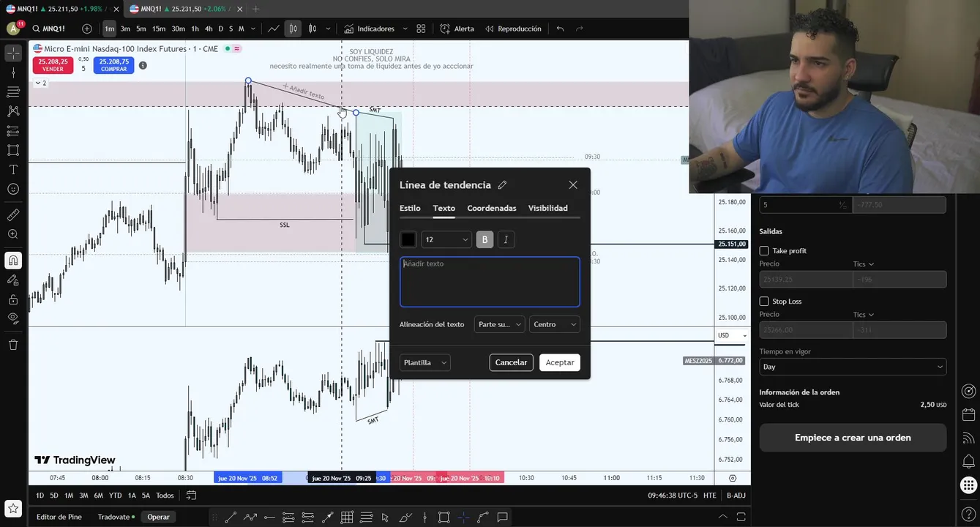Open the Plantilla template dropdown

click(425, 362)
